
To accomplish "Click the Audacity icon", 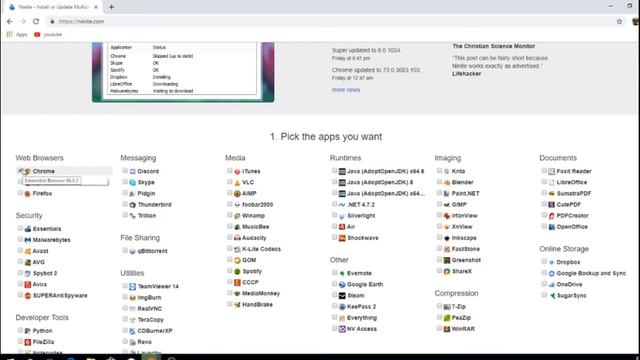I will [x=237, y=238].
